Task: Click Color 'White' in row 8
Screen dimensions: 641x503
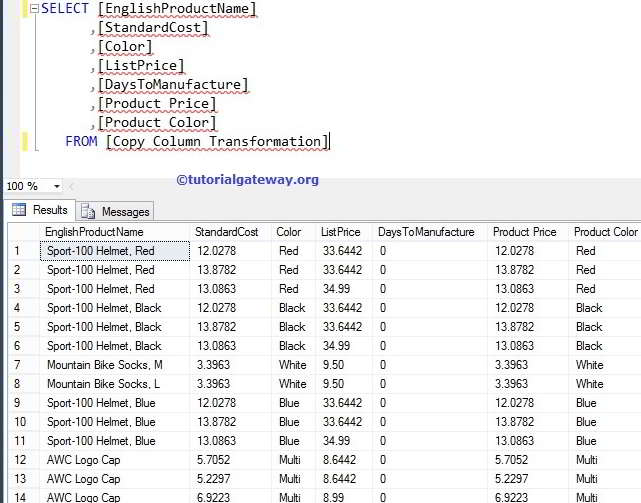Action: pos(293,384)
